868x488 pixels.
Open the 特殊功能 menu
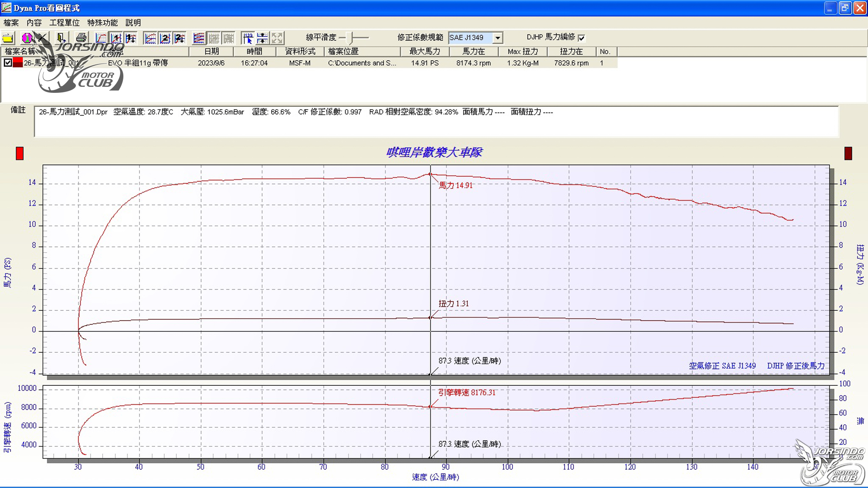pos(103,22)
